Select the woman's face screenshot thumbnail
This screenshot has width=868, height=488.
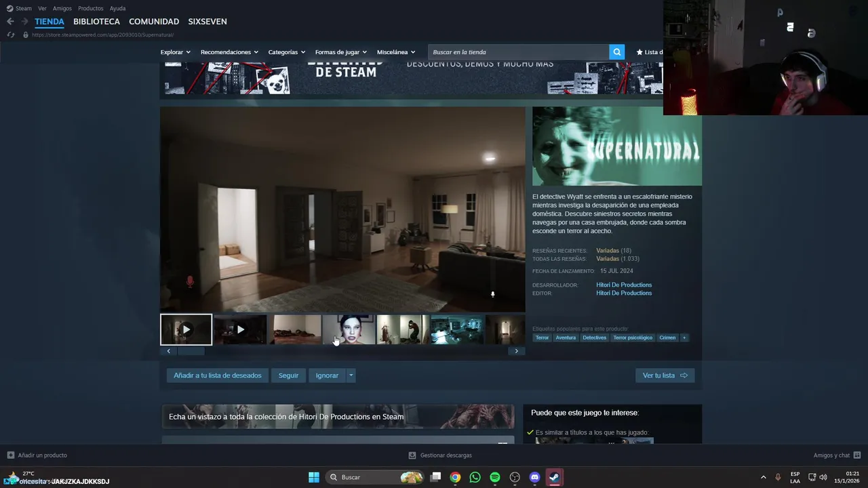349,329
